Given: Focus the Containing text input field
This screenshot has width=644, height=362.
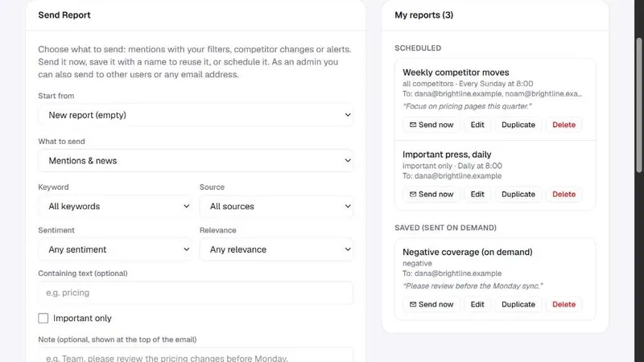Looking at the screenshot, I should point(196,293).
